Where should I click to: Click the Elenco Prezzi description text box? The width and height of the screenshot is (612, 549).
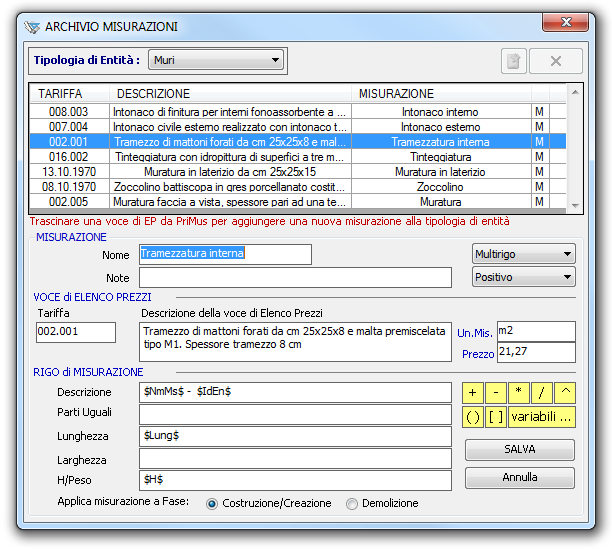tap(295, 342)
